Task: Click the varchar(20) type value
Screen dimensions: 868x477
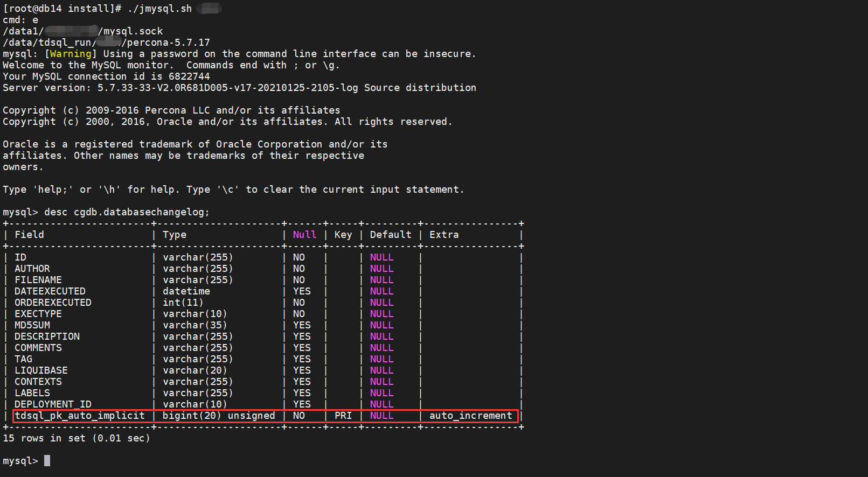Action: [195, 370]
